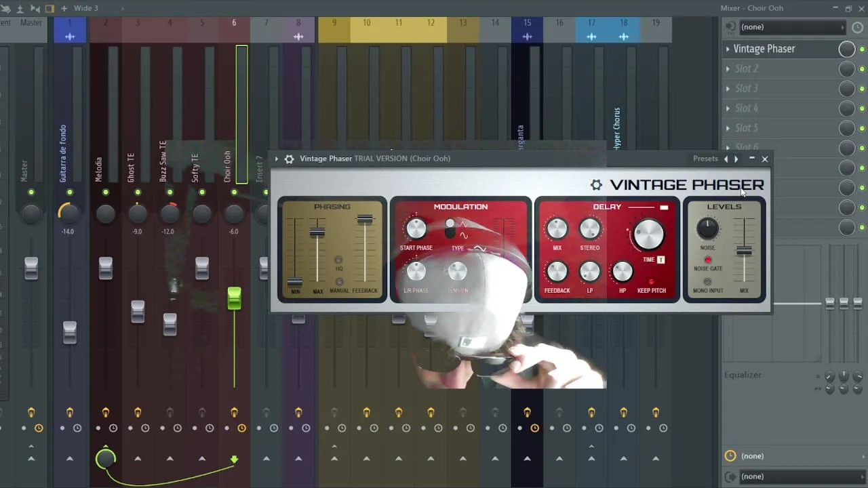Click the plus icon in mixer toolbar
Viewport: 868px width, 488px height.
tap(64, 8)
